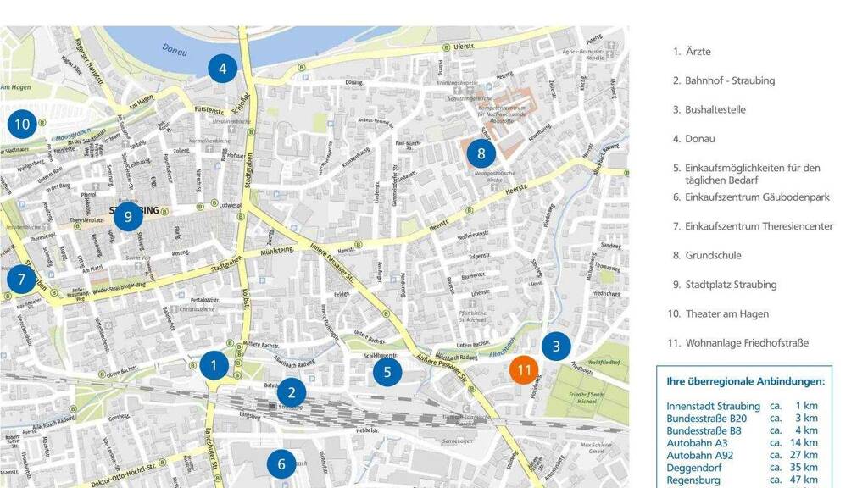Screen dimensions: 868x488
Task: Click the blue marker number 3
Action: pyautogui.click(x=556, y=346)
